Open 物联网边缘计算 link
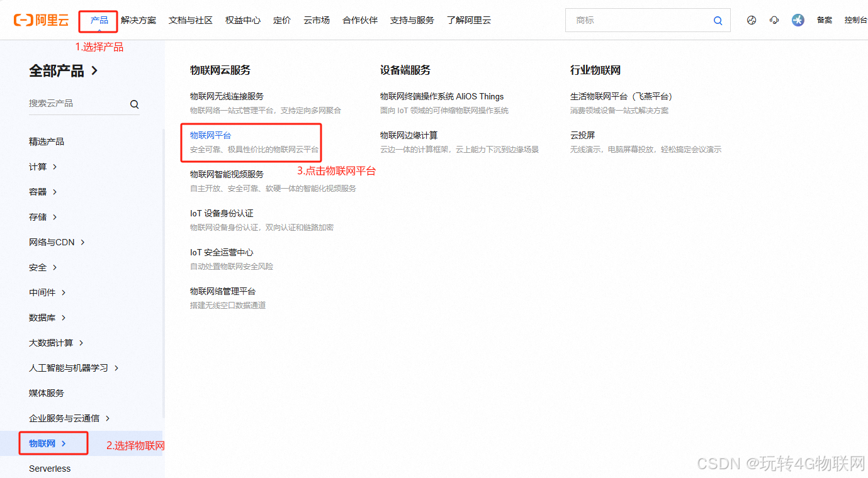Viewport: 868px width, 478px height. click(x=409, y=135)
